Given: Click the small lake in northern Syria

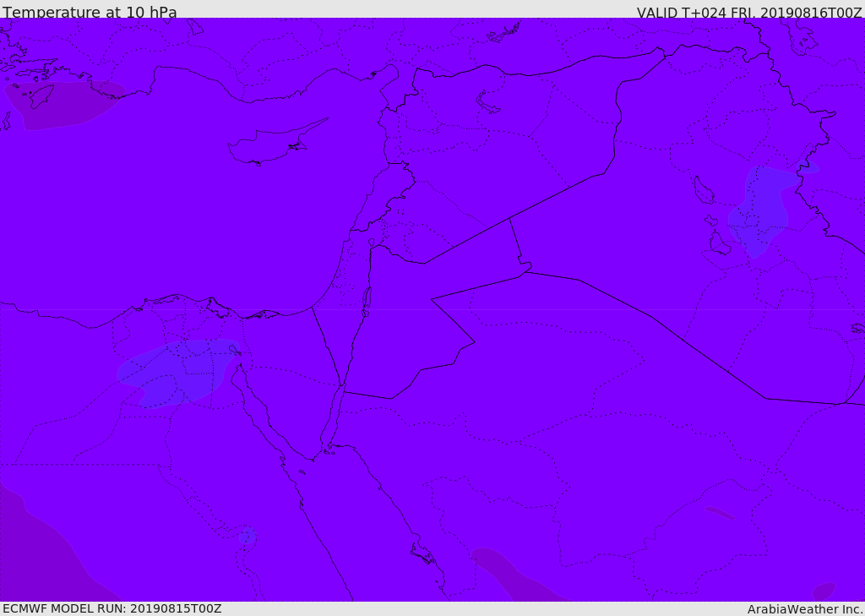Looking at the screenshot, I should (487, 102).
